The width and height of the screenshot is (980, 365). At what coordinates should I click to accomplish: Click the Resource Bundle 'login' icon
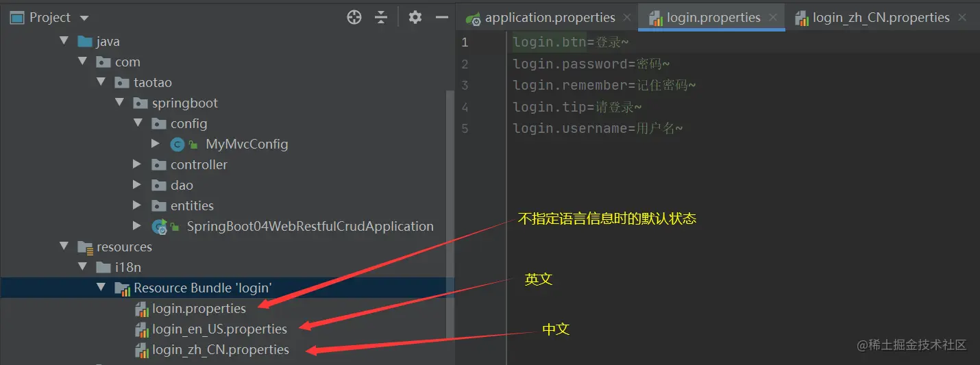pyautogui.click(x=122, y=289)
